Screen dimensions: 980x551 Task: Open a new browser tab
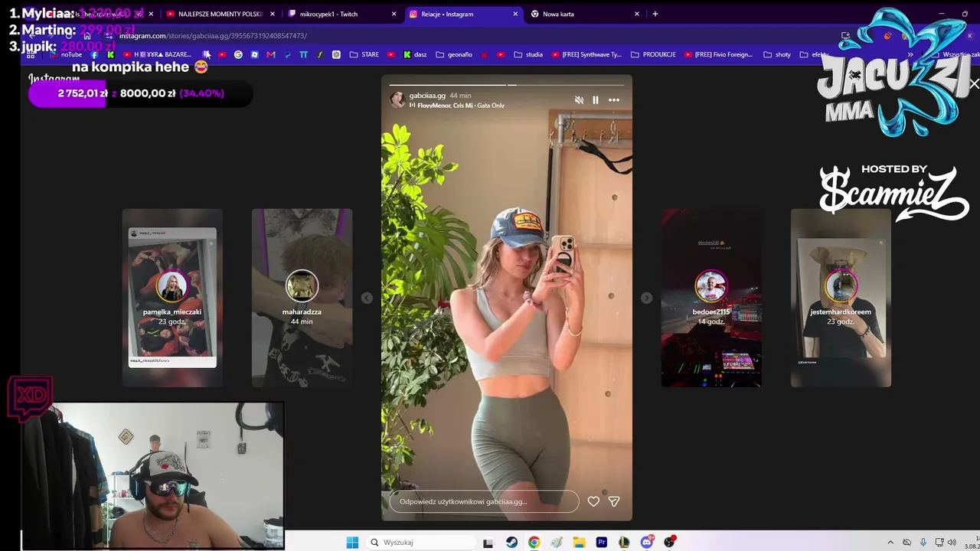tap(655, 14)
